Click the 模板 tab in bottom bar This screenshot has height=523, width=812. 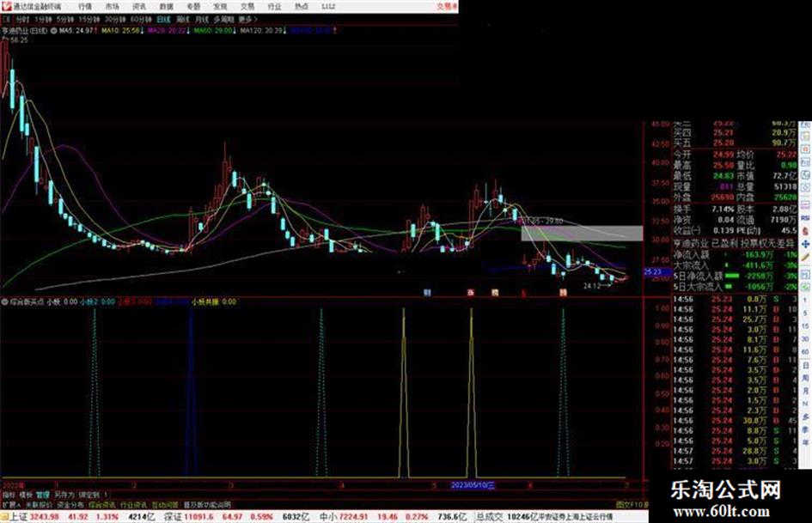[x=26, y=496]
